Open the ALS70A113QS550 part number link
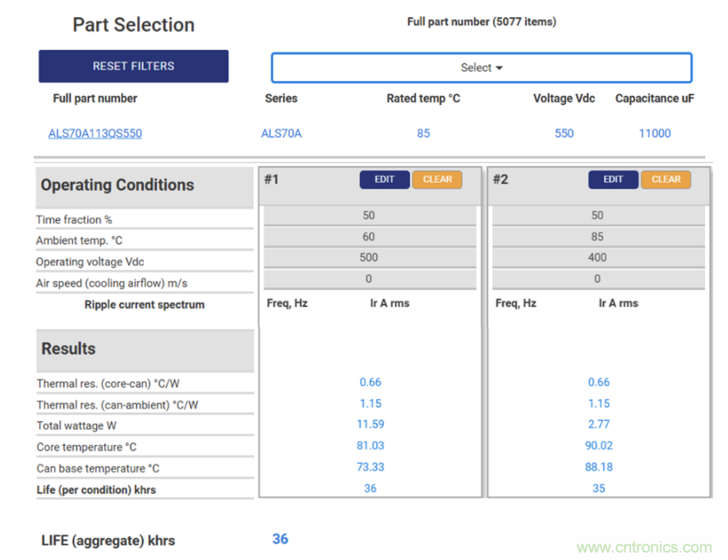 click(95, 133)
